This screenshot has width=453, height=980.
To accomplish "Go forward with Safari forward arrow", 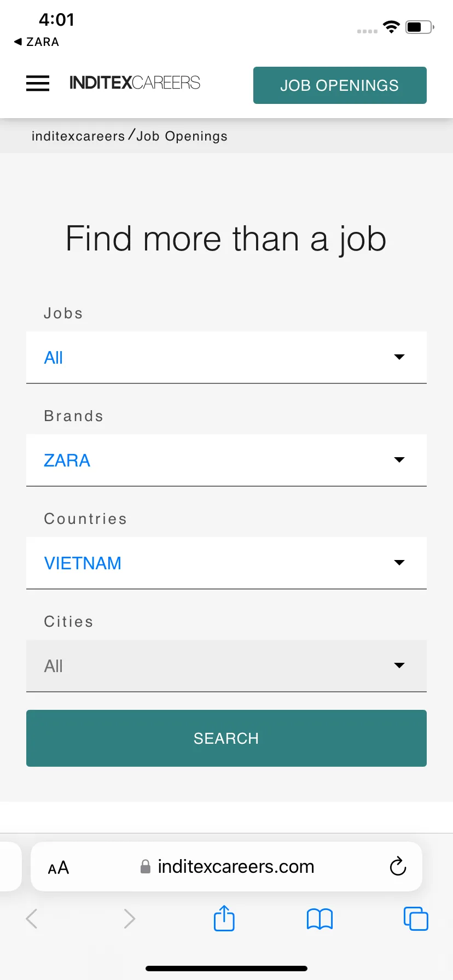I will pos(129,919).
